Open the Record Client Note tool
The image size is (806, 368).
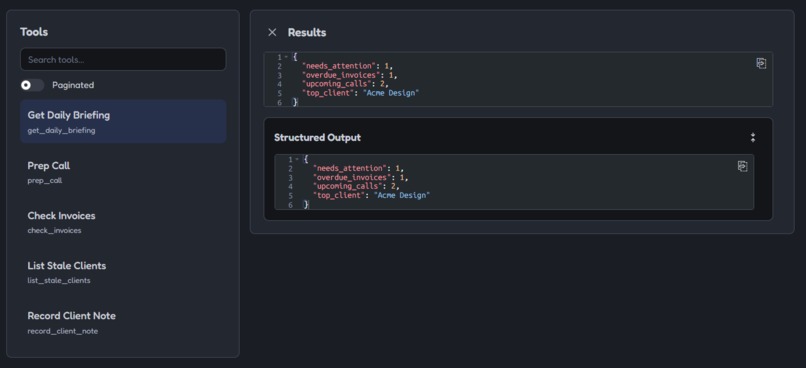coord(123,322)
